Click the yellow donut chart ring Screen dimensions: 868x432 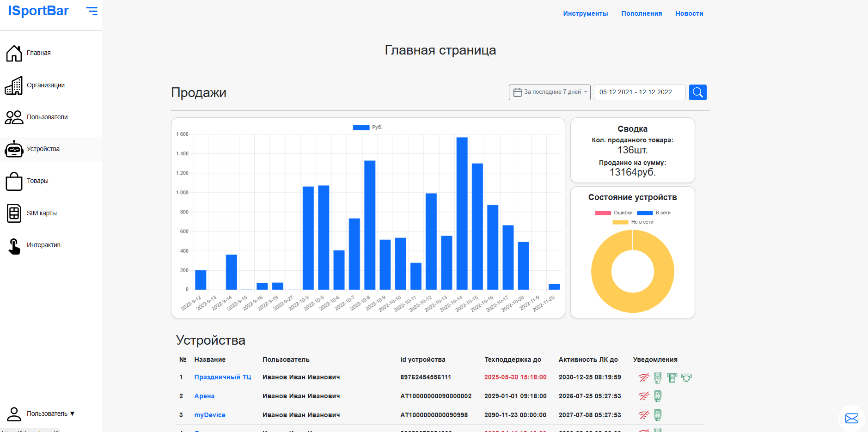[x=601, y=272]
